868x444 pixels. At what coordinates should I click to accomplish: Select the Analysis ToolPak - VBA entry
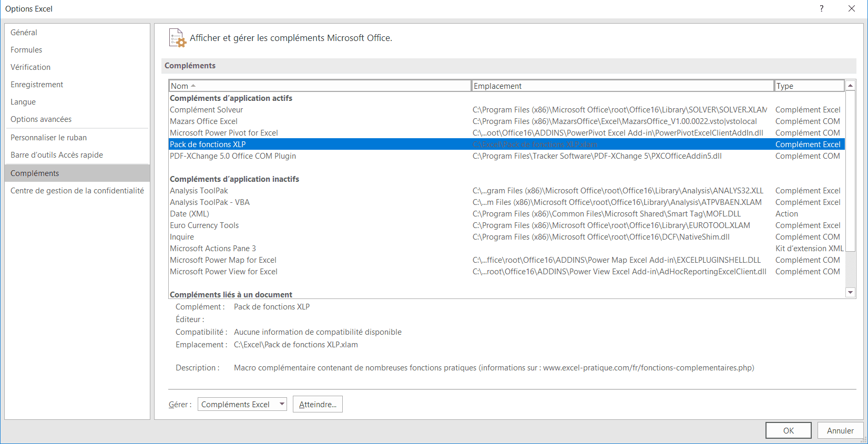click(x=209, y=202)
